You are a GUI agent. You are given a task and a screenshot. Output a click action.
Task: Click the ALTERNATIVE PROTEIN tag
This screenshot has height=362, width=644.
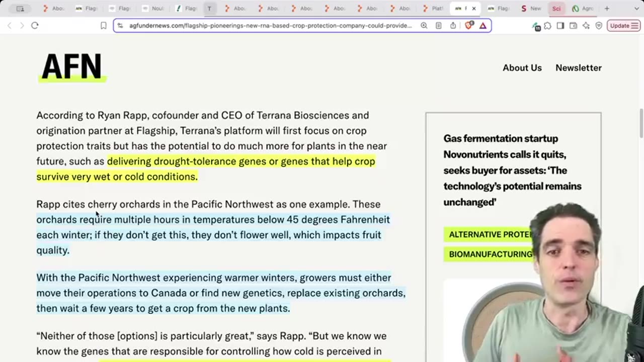click(x=488, y=235)
